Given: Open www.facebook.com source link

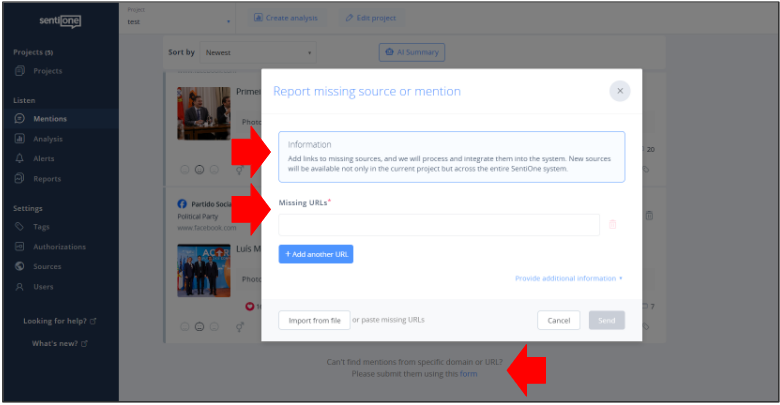Looking at the screenshot, I should coord(207,228).
